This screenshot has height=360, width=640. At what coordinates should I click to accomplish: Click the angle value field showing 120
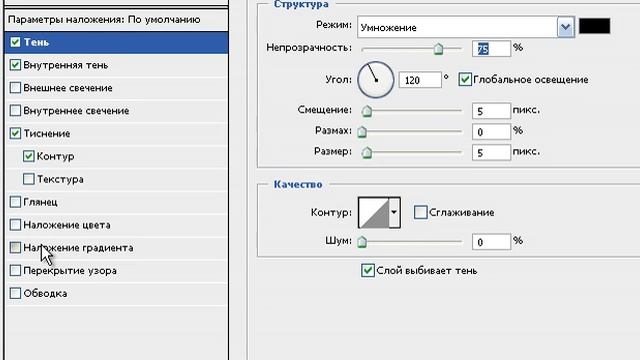[x=420, y=80]
